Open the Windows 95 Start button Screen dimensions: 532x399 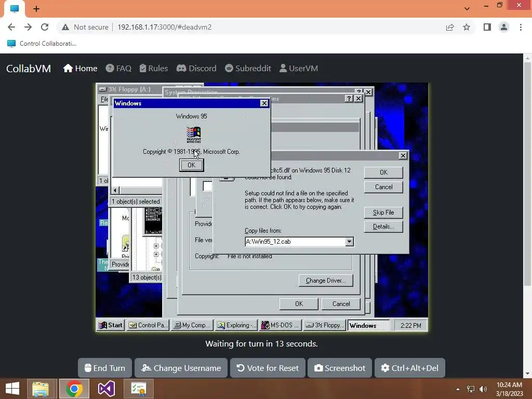click(x=111, y=325)
